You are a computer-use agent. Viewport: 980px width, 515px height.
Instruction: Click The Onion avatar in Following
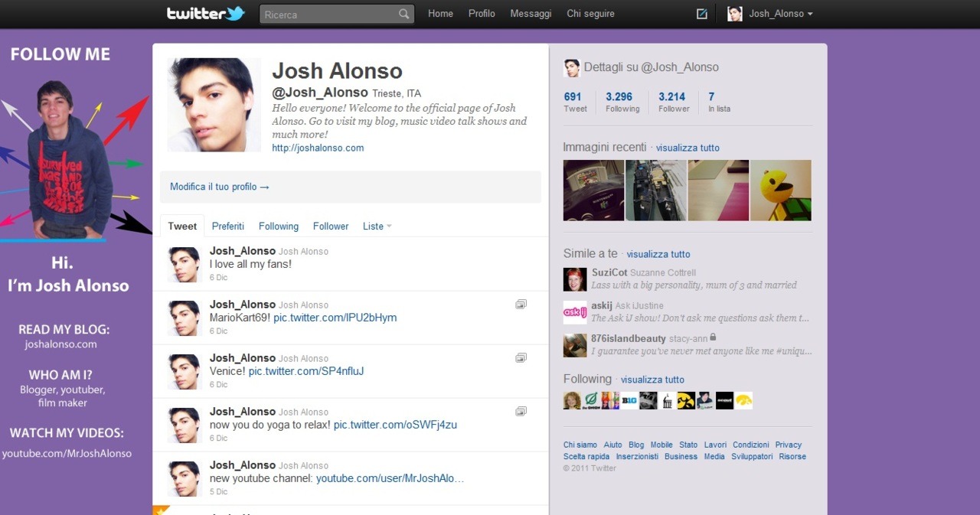[x=592, y=400]
